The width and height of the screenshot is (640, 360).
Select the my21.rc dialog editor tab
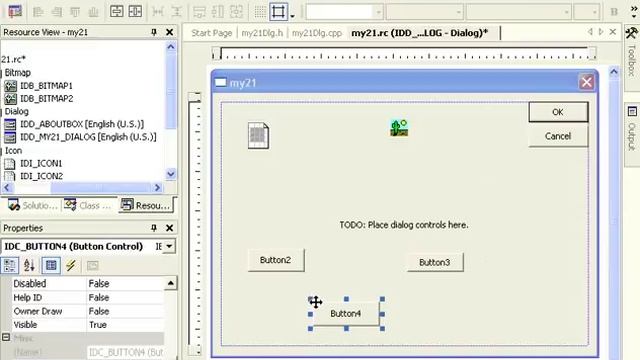tap(420, 33)
